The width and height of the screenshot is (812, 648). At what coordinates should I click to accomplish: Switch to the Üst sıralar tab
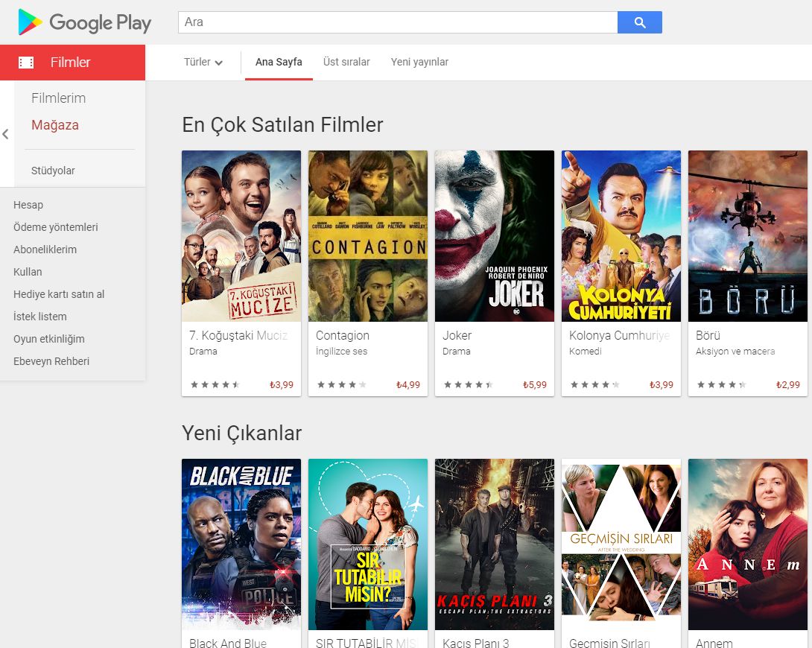point(346,62)
